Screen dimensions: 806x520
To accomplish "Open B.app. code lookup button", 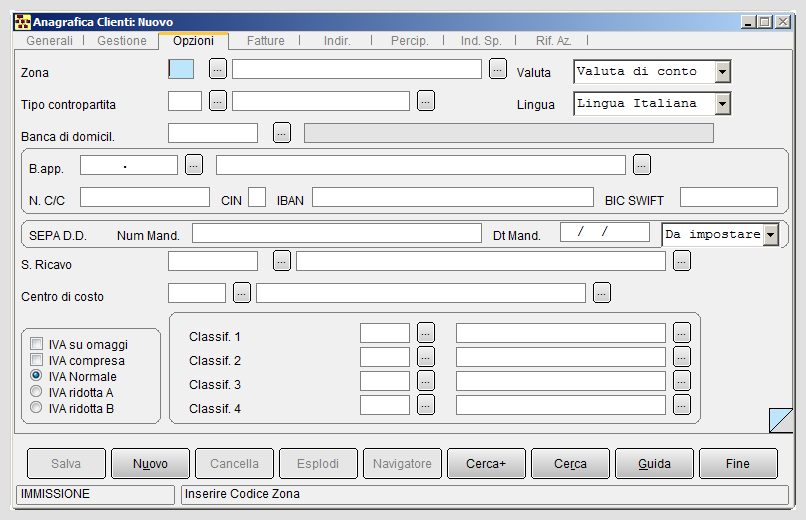I will [194, 165].
